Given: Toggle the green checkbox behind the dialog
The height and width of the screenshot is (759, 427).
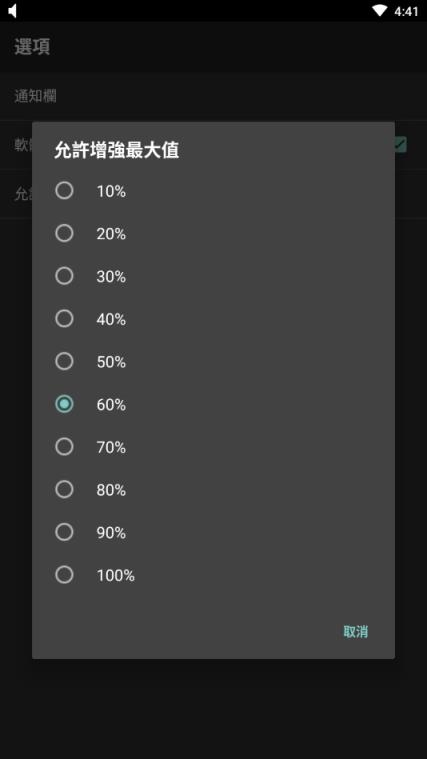Looking at the screenshot, I should point(400,144).
